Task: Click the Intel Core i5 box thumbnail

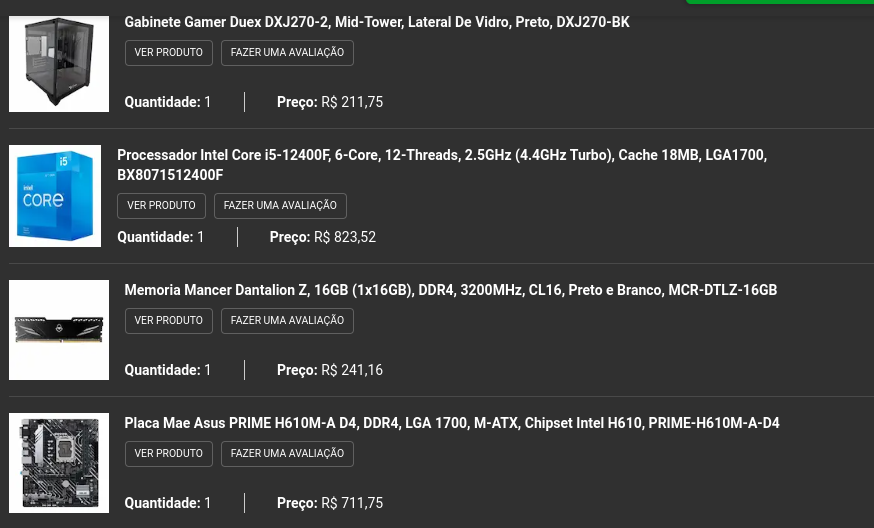Action: pos(55,196)
